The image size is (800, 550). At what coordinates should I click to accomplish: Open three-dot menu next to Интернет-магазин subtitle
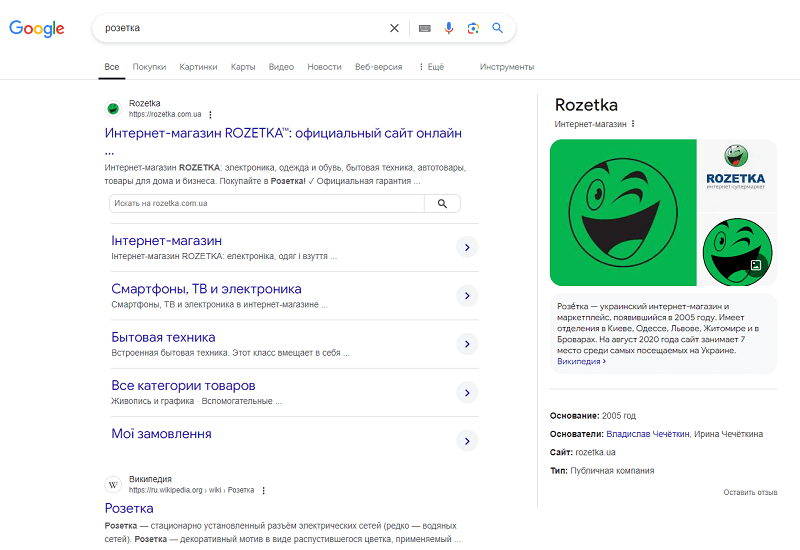click(x=633, y=124)
